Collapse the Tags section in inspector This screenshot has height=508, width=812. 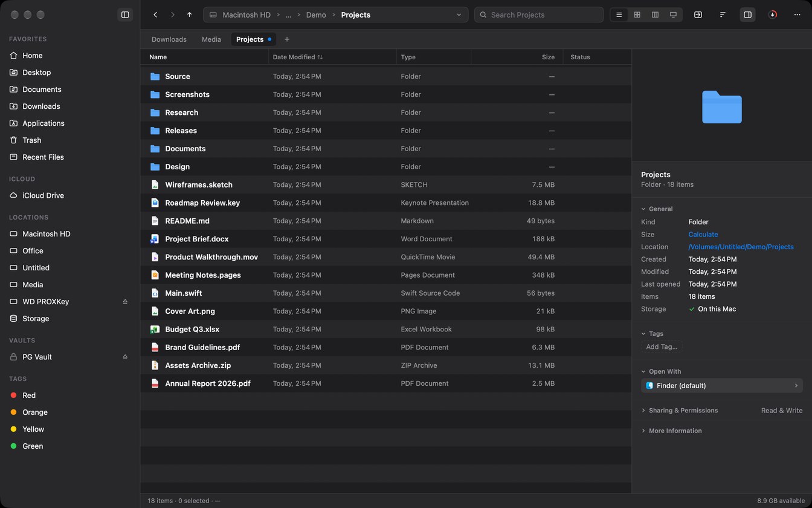pos(643,333)
